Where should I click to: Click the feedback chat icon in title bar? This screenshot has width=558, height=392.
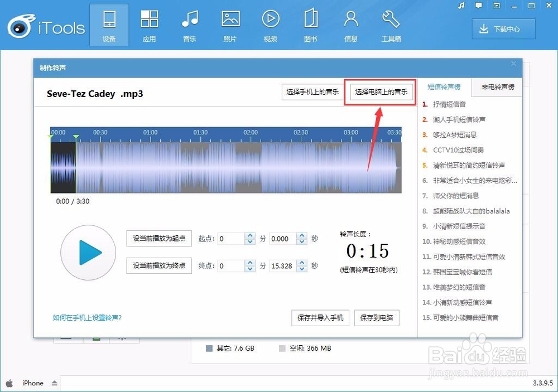coord(477,5)
